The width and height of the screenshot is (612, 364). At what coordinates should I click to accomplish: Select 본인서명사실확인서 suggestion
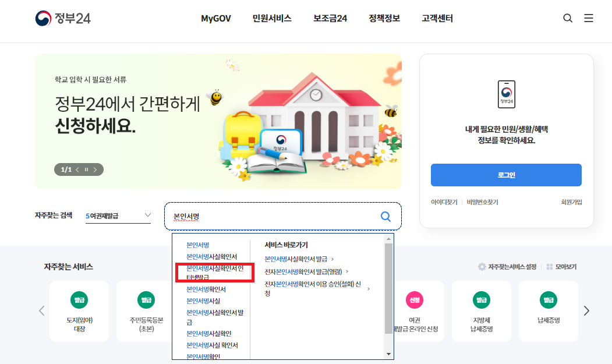pos(211,257)
